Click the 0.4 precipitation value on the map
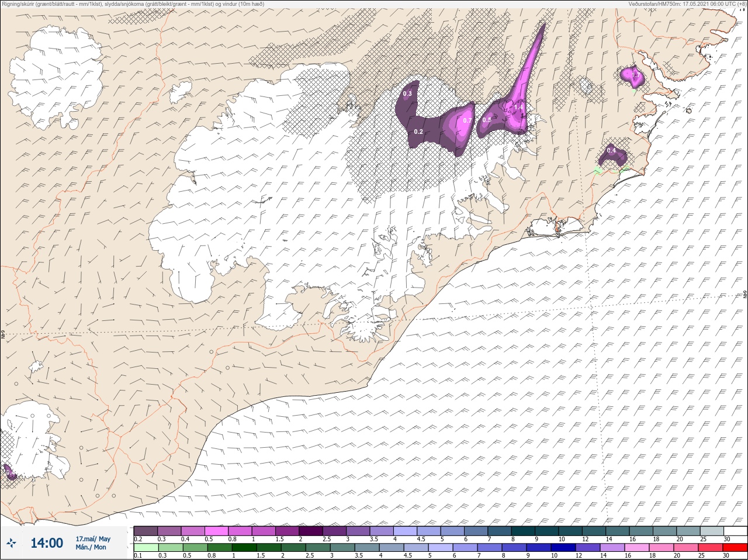748x560 pixels. 611,150
